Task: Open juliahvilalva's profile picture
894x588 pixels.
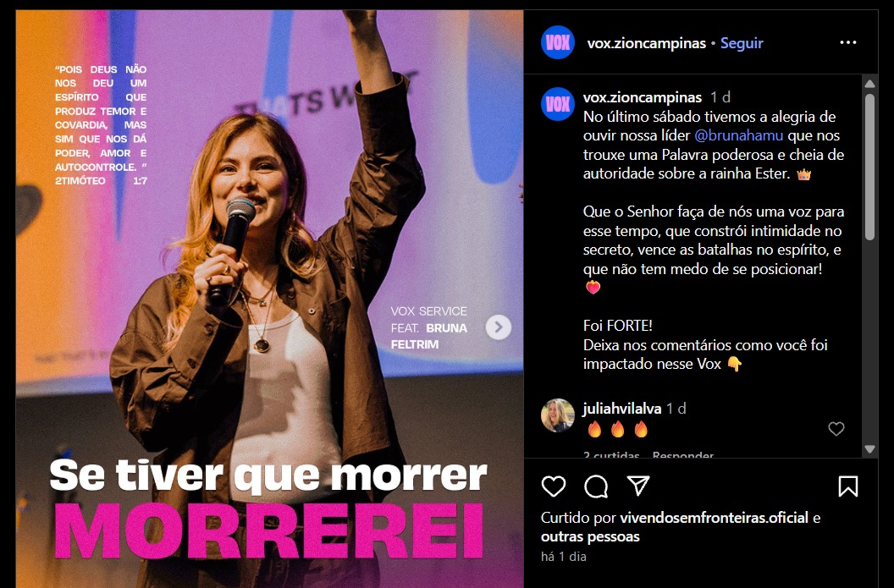Action: pos(558,415)
